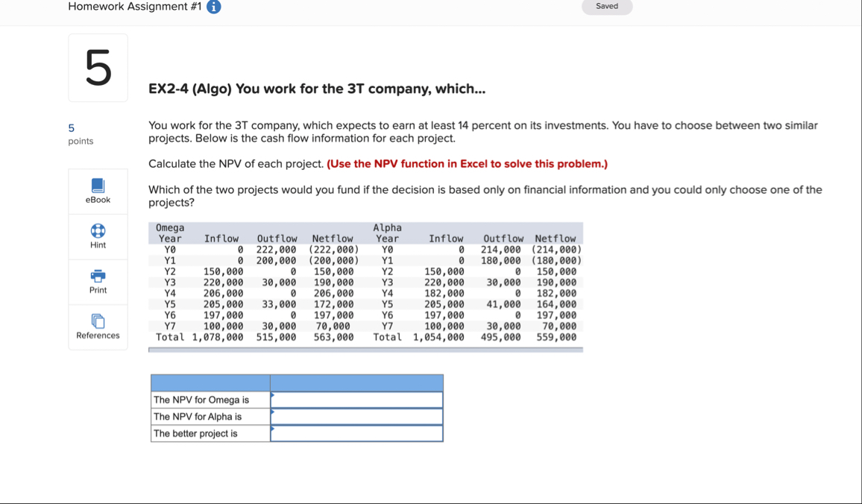Click the eBook label text
Screen dimensions: 862x504
tap(98, 199)
